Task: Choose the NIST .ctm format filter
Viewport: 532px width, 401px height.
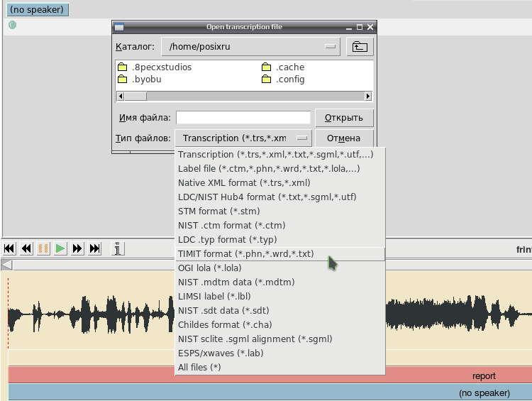Action: pyautogui.click(x=280, y=226)
